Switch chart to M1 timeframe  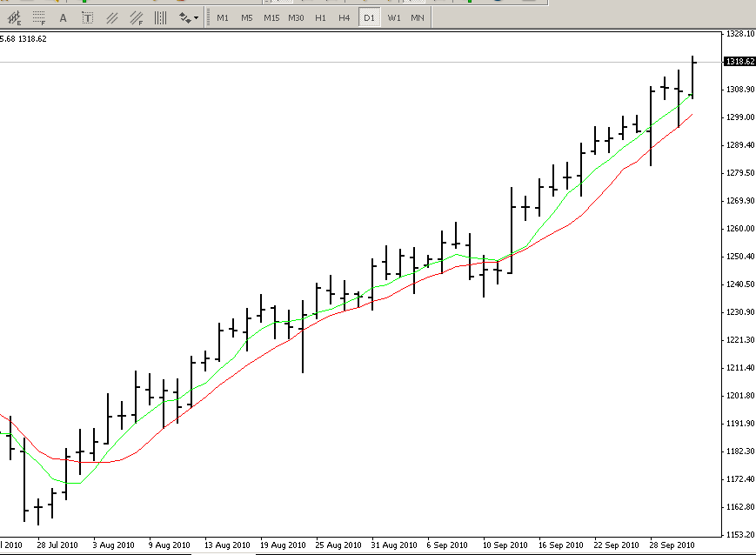click(222, 18)
